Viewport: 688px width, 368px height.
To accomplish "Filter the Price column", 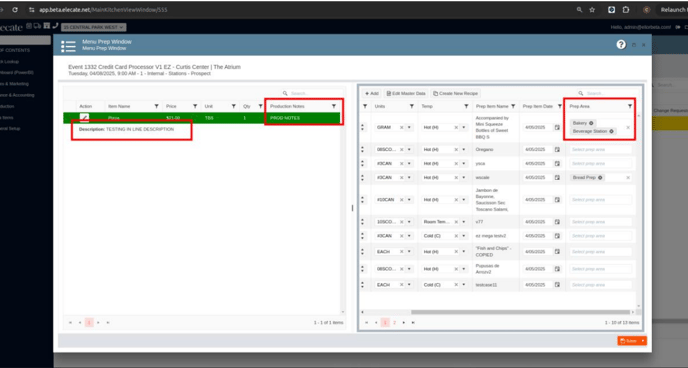I will [195, 107].
